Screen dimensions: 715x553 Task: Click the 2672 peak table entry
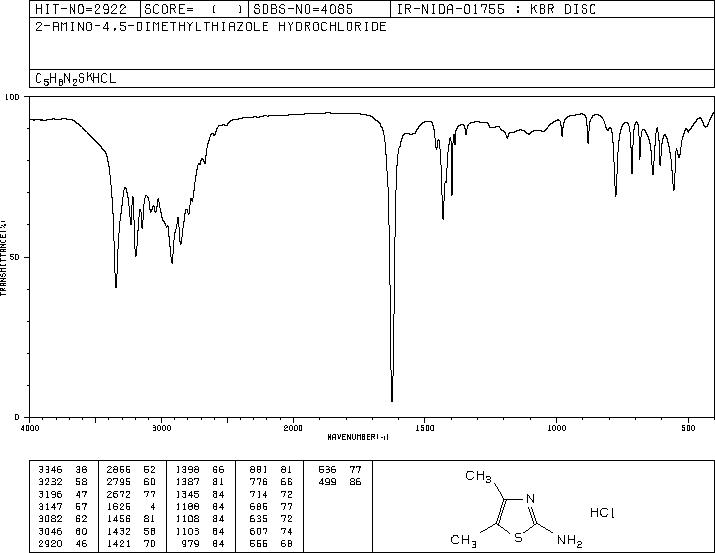(131, 494)
